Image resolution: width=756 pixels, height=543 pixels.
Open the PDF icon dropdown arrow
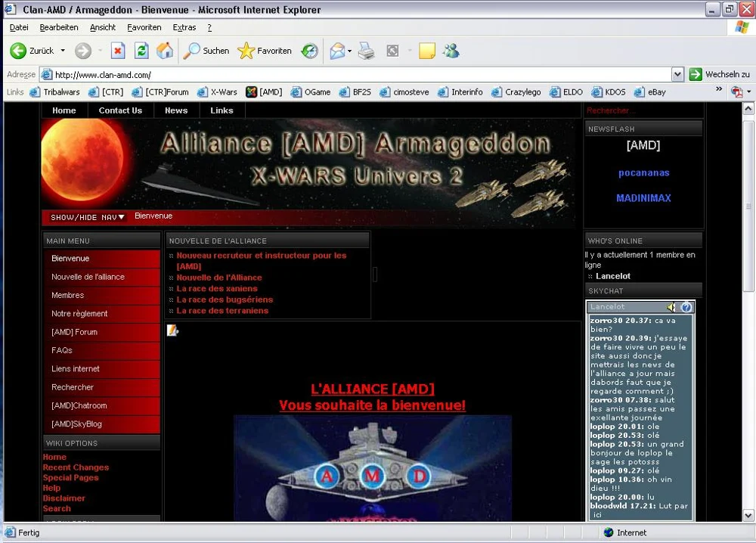(x=748, y=92)
